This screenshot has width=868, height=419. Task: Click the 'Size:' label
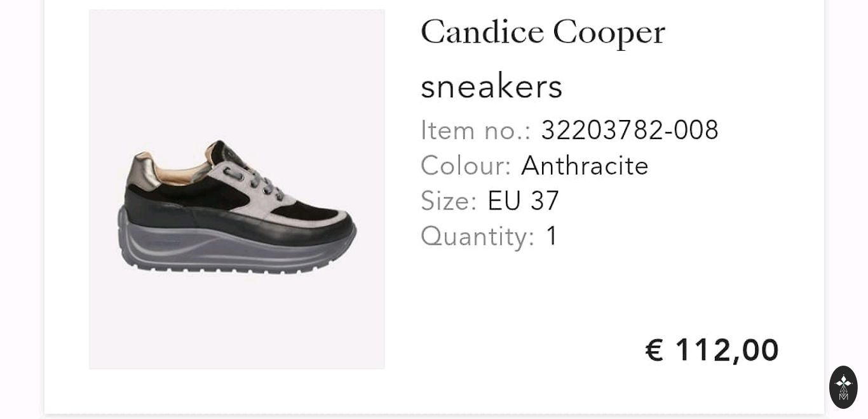pos(449,201)
